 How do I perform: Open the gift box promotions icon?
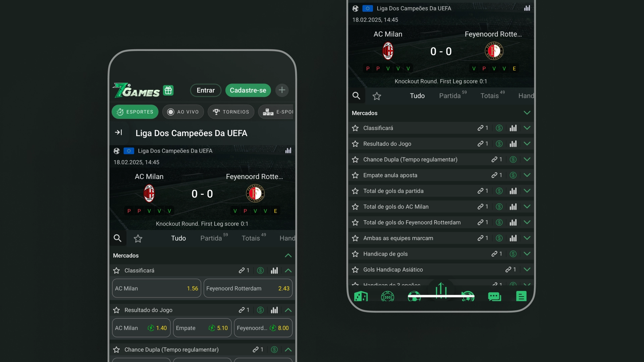click(x=168, y=90)
